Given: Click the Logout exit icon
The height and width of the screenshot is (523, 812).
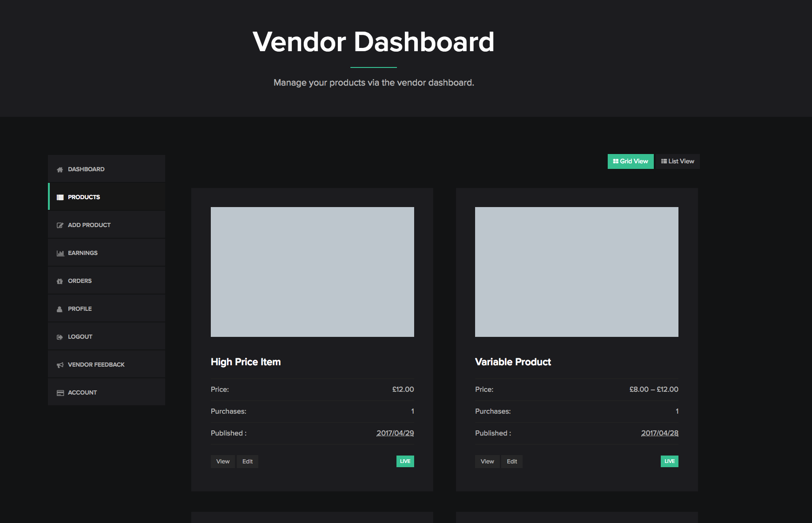Looking at the screenshot, I should (60, 337).
